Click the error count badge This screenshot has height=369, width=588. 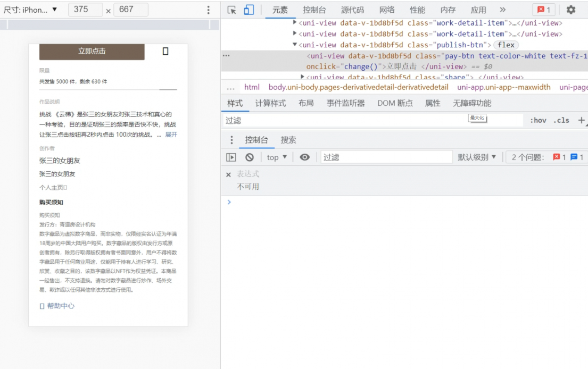tap(544, 9)
